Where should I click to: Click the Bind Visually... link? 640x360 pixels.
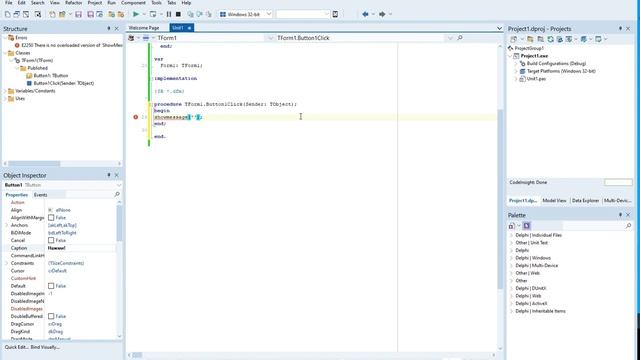(x=45, y=347)
